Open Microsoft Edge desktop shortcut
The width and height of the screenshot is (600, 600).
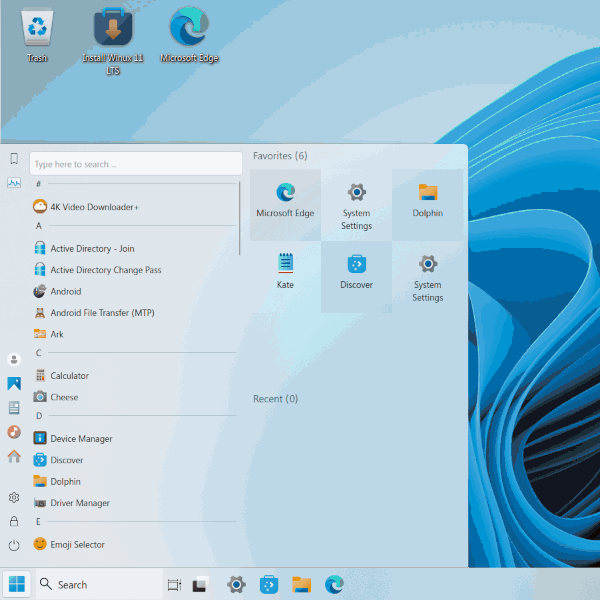189,35
